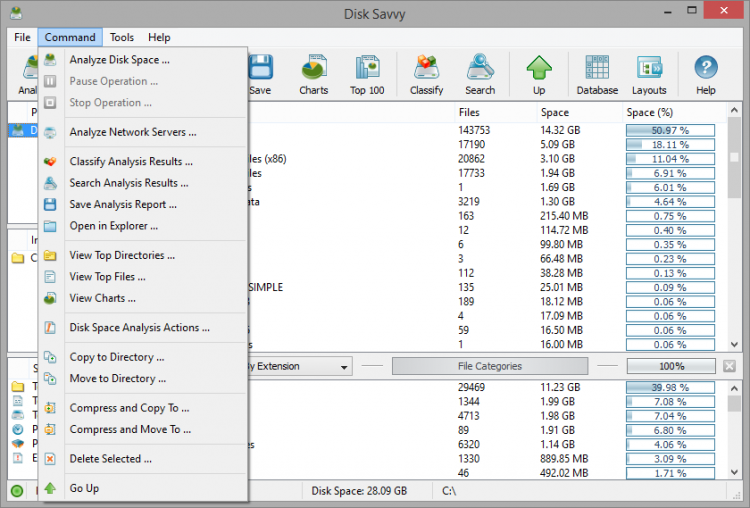Click the green status circle in status bar
The image size is (750, 508).
click(17, 491)
